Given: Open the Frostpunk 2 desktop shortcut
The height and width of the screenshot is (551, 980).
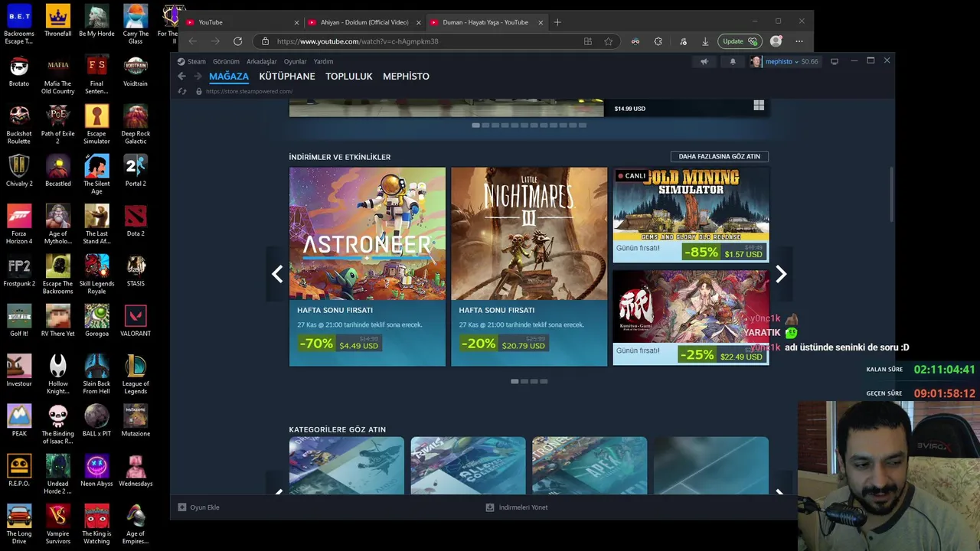Looking at the screenshot, I should point(19,270).
